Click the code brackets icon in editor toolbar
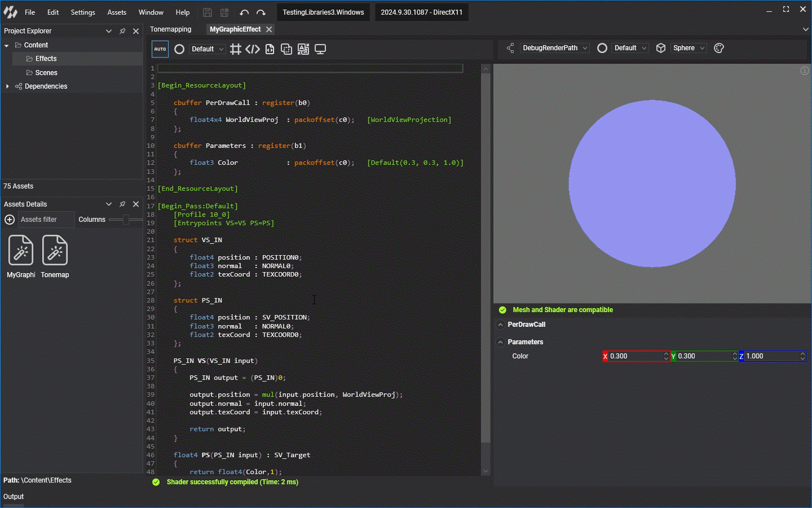The width and height of the screenshot is (812, 508). (253, 49)
